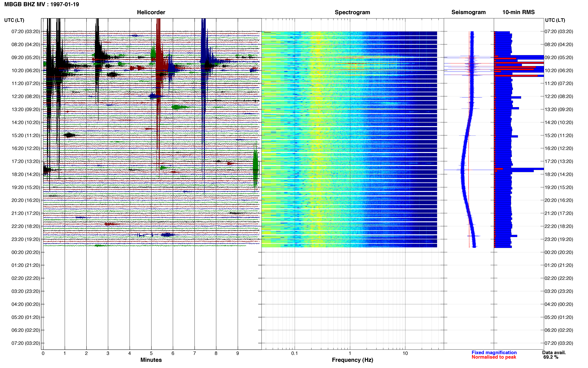
Task: Click right time label 07:20 (03:20) at bottom
Action: pyautogui.click(x=559, y=343)
